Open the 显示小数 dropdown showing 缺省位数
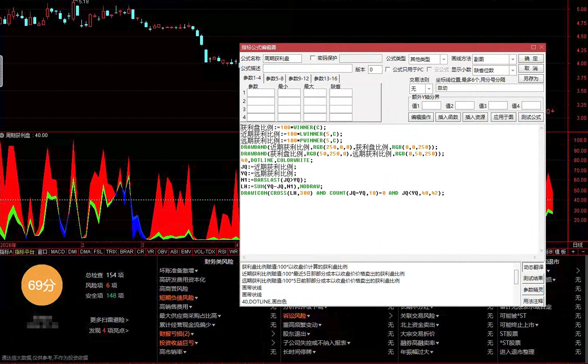Screen dimensions: 588x364 513,70
